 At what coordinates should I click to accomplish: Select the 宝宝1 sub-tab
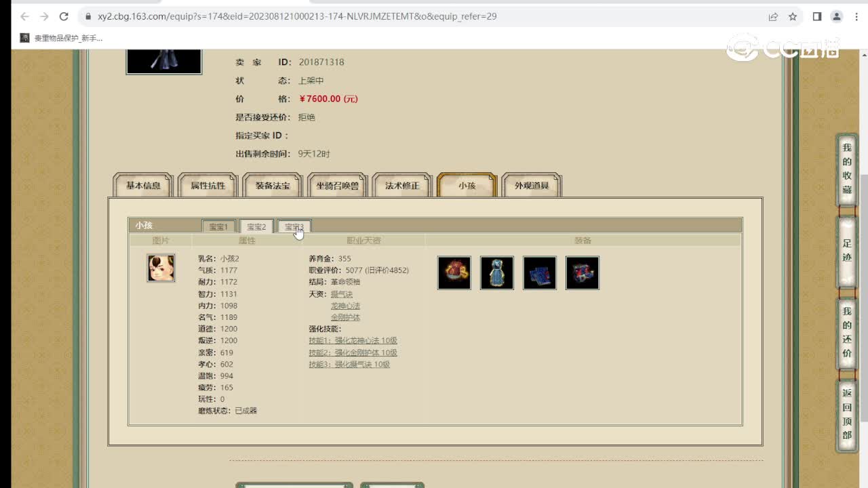pyautogui.click(x=218, y=226)
